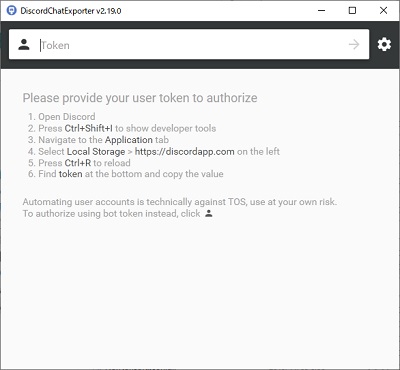Click the 'Ctrl+Shift+I' instruction line
The image size is (400, 370).
coord(122,128)
